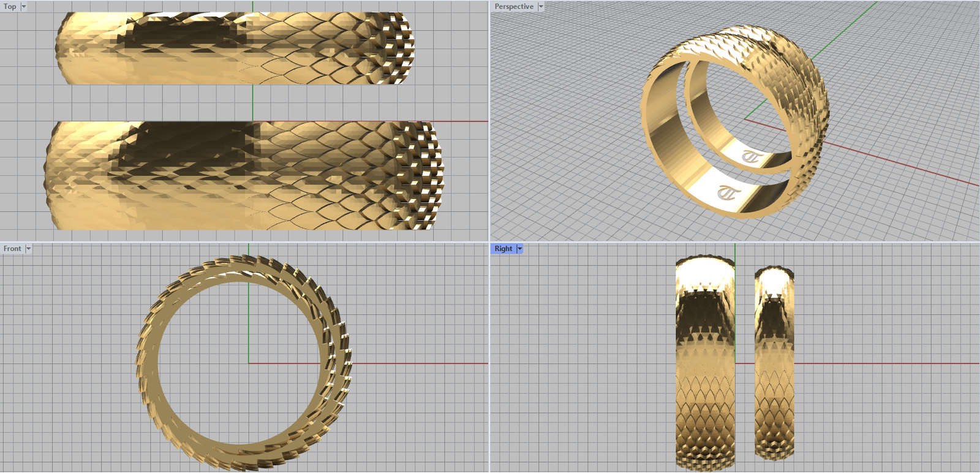The width and height of the screenshot is (980, 473).
Task: Click the axis origin in Front viewport
Action: (x=249, y=363)
